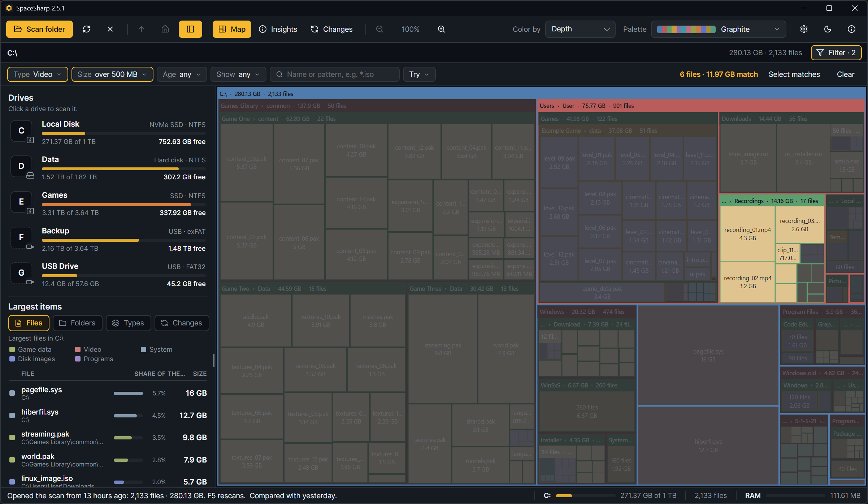The width and height of the screenshot is (868, 504).
Task: Select the Types tab in Largest items
Action: (x=128, y=323)
